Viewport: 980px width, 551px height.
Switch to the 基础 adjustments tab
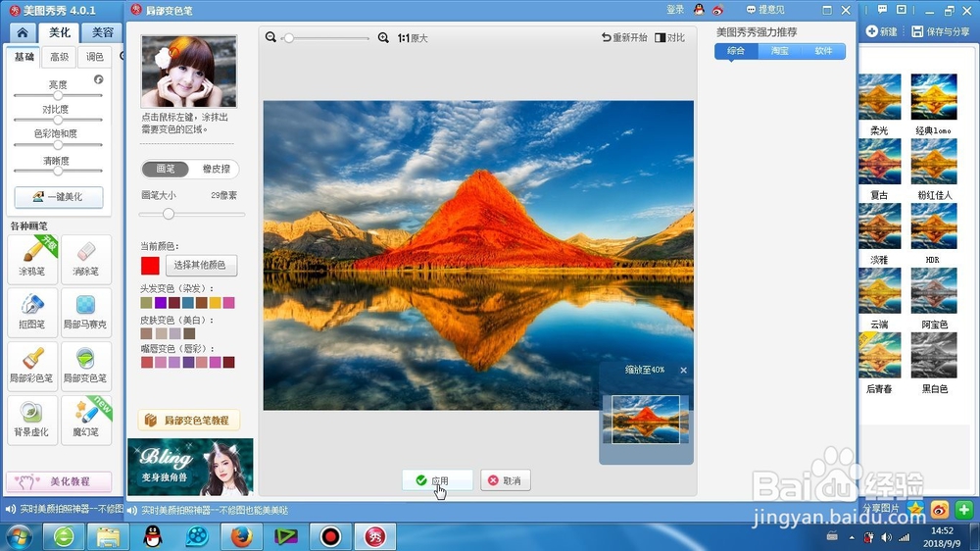coord(24,57)
